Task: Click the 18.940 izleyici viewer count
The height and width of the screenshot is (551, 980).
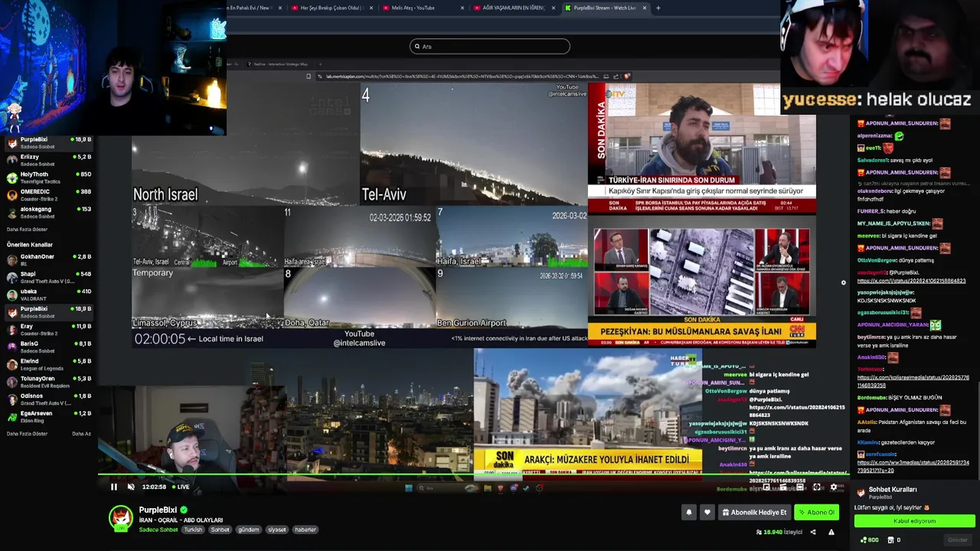Action: 779,532
